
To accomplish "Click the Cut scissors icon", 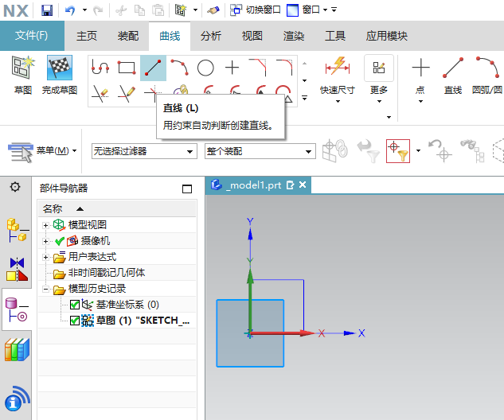I will click(121, 10).
